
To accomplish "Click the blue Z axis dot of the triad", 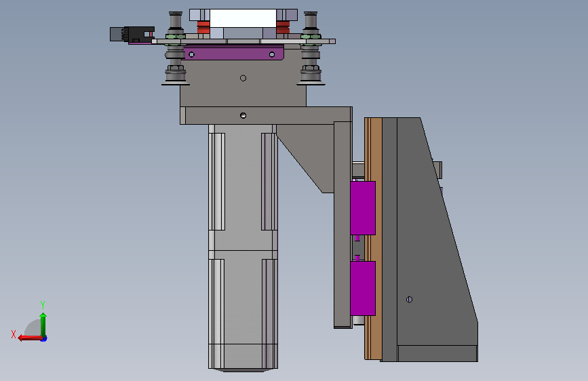I will click(44, 339).
